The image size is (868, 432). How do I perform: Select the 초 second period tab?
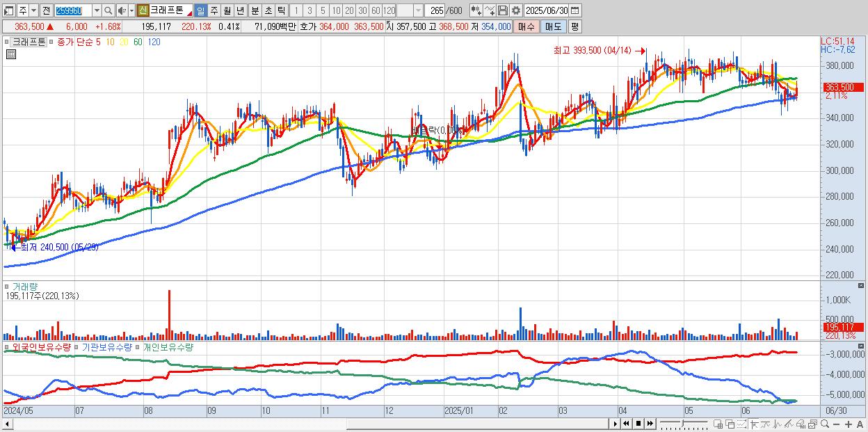268,10
